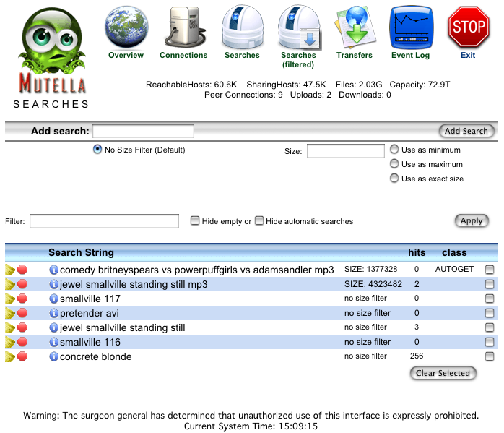Focus the Add search text field
The image size is (504, 433).
(x=143, y=131)
